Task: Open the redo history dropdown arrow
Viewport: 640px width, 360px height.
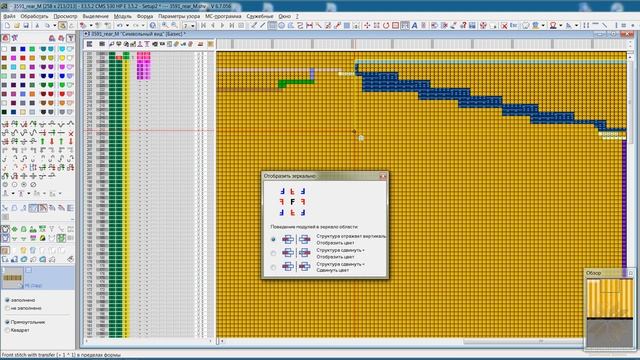Action: pos(143,25)
